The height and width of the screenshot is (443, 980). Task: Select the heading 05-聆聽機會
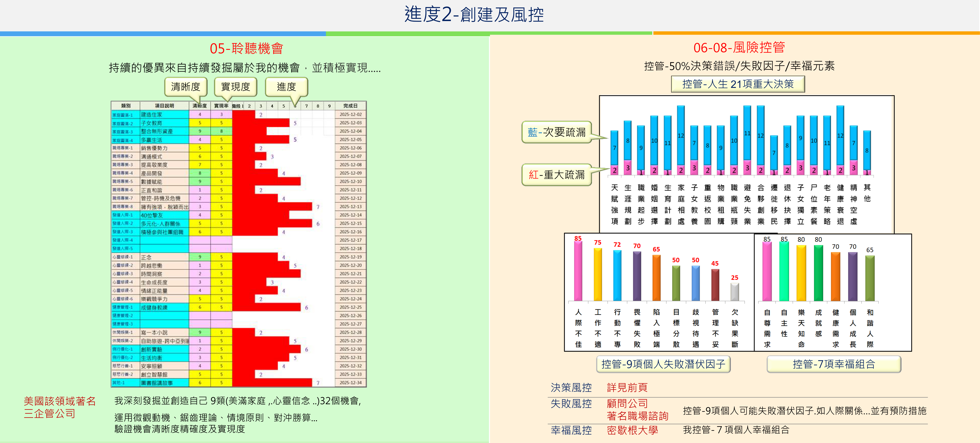(247, 48)
